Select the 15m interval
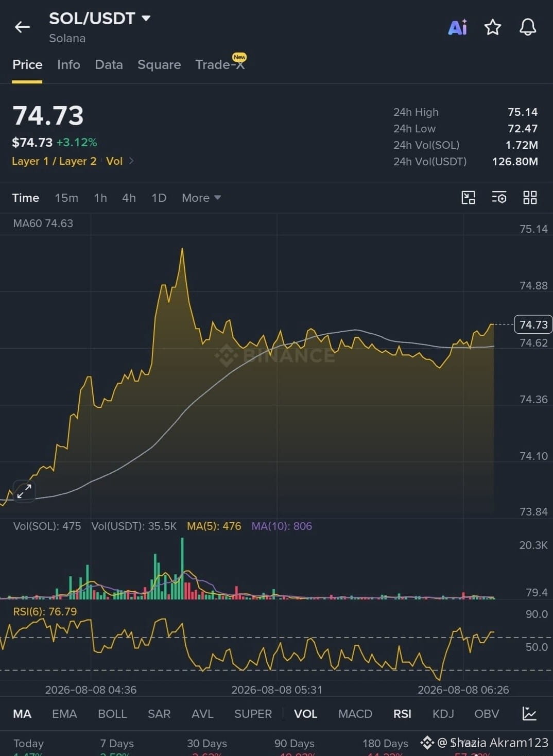 pyautogui.click(x=66, y=198)
